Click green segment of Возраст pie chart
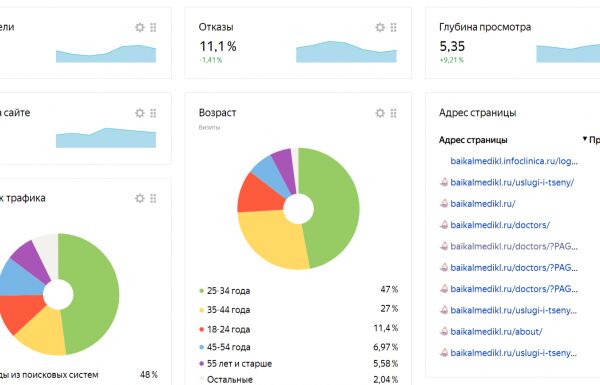 (335, 207)
